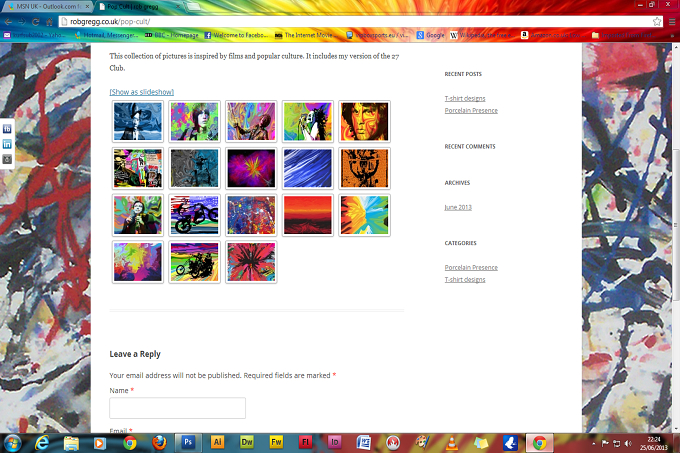Open the browser home page icon
Viewport: 680px width, 453px height.
click(49, 22)
